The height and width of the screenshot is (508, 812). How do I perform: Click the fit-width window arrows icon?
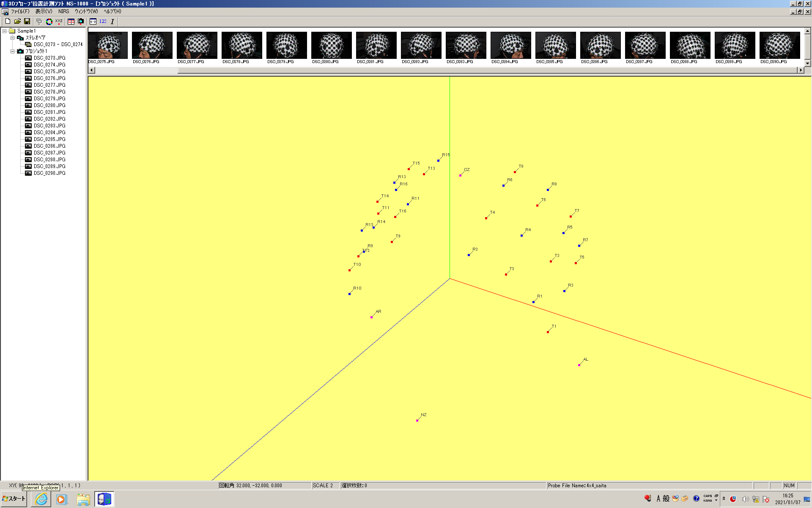click(93, 21)
